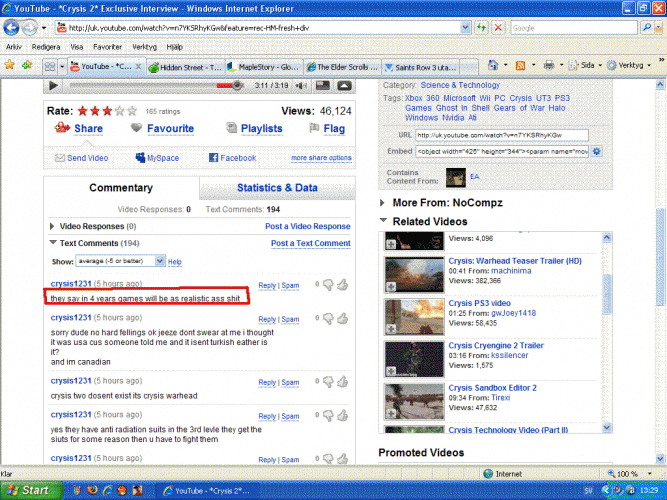667x500 pixels.
Task: Rate the video five stars
Action: coord(131,111)
